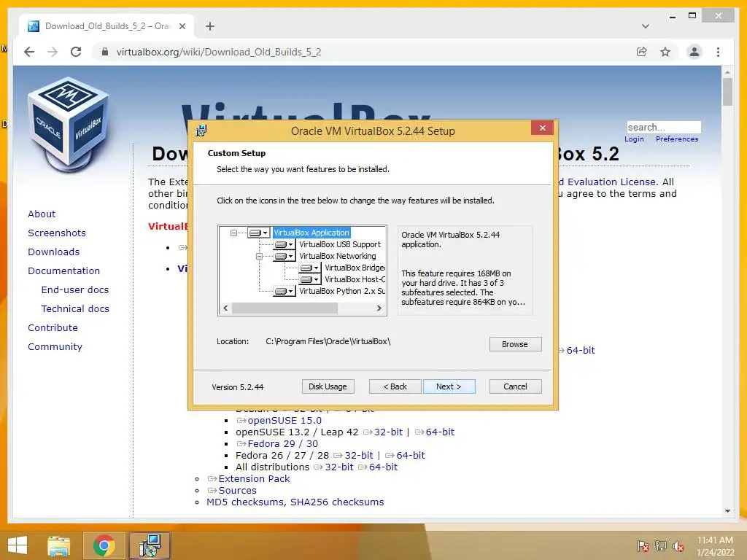Open Disk Usage dialog
This screenshot has height=560, width=747.
tap(328, 386)
